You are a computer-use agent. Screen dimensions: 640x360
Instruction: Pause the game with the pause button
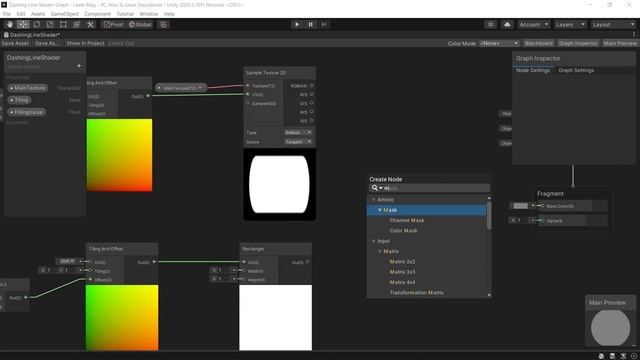click(310, 24)
